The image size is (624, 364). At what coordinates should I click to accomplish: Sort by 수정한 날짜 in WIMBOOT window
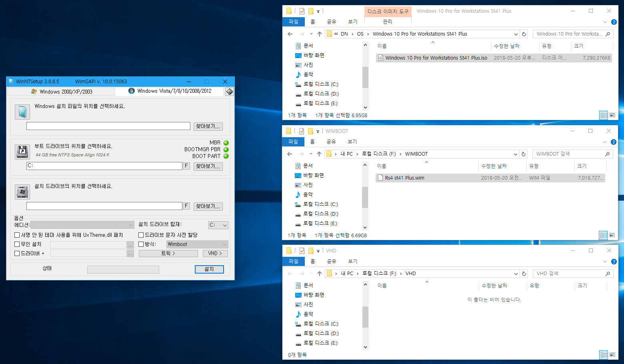[x=494, y=166]
